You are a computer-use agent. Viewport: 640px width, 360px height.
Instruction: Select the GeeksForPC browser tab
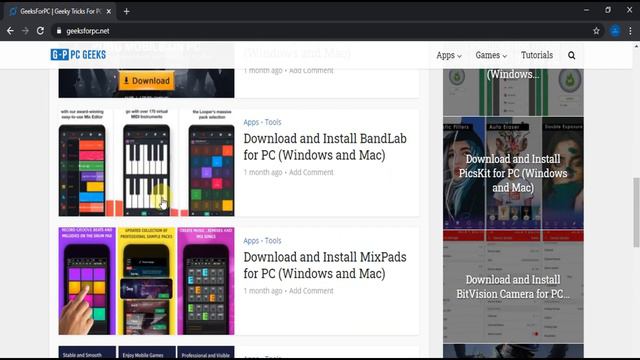pyautogui.click(x=60, y=11)
